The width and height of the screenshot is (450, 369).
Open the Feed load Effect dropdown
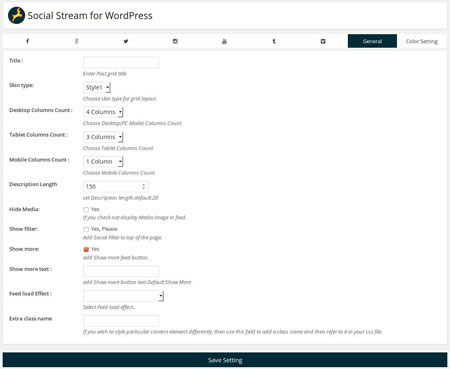tap(124, 296)
